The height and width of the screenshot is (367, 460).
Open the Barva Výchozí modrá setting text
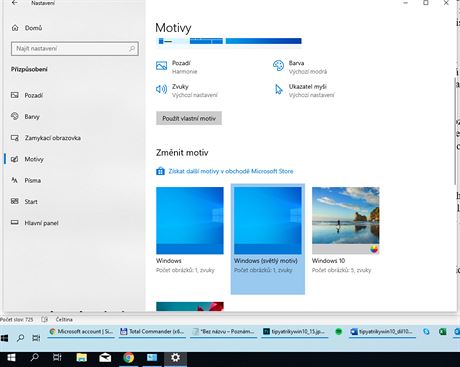click(308, 67)
